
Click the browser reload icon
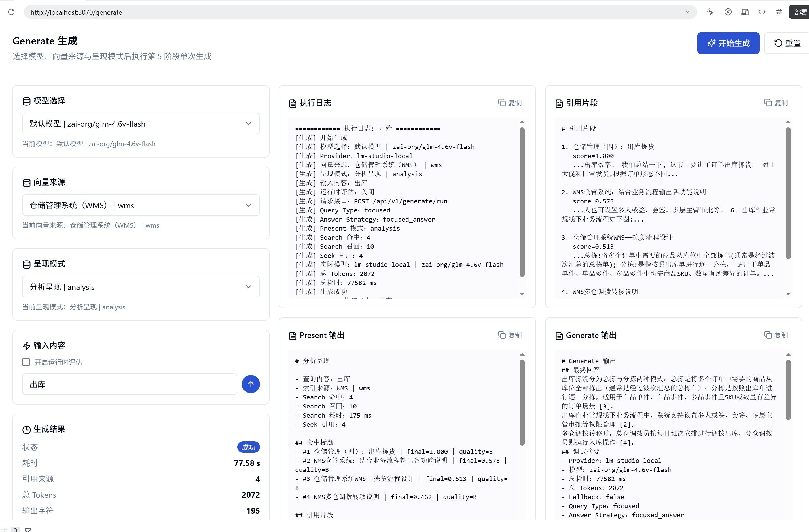coord(11,12)
